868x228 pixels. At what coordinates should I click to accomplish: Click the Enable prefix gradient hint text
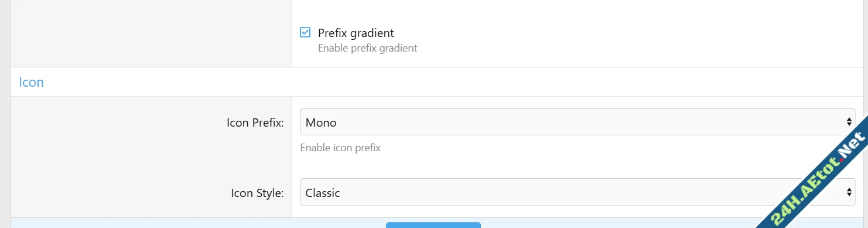click(x=367, y=48)
